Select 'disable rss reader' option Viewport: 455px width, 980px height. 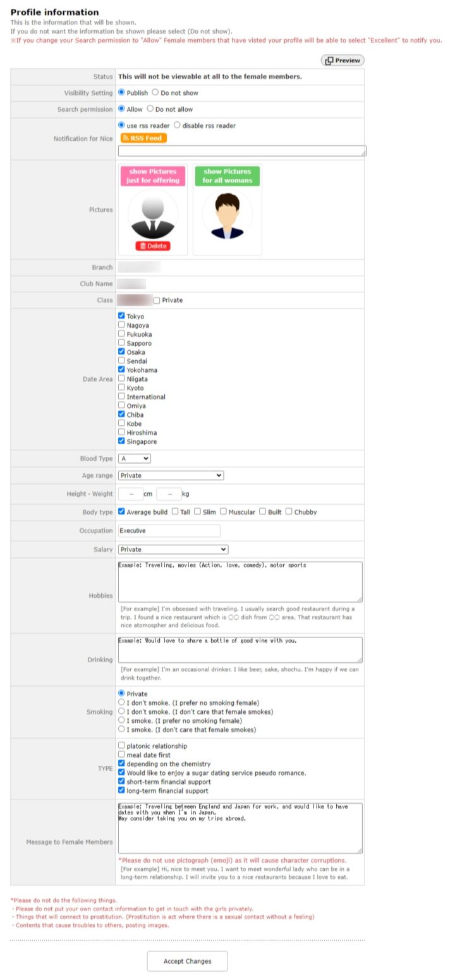[x=177, y=125]
